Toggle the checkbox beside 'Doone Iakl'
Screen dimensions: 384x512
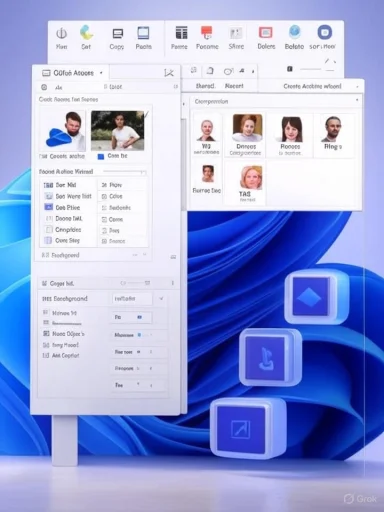(49, 219)
